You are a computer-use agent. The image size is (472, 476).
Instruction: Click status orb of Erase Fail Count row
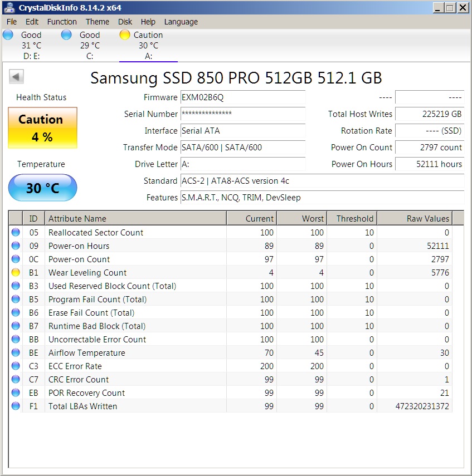[16, 312]
